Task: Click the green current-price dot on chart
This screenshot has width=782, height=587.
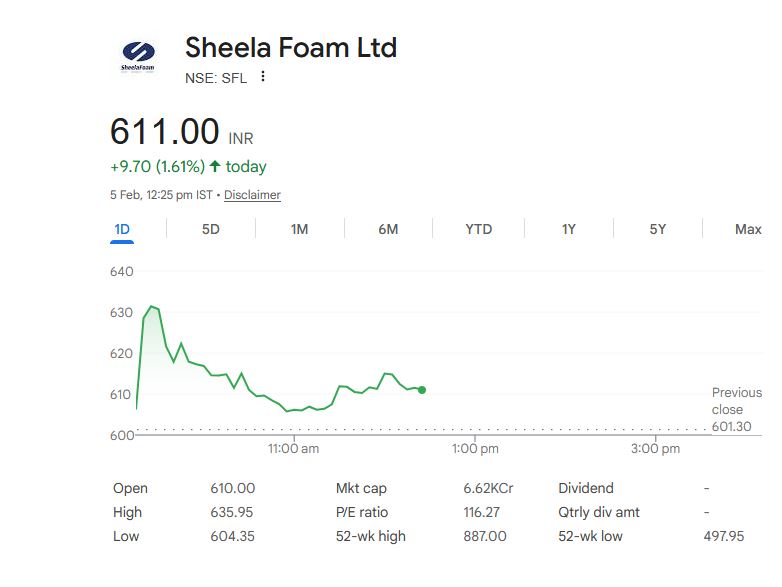Action: tap(422, 390)
